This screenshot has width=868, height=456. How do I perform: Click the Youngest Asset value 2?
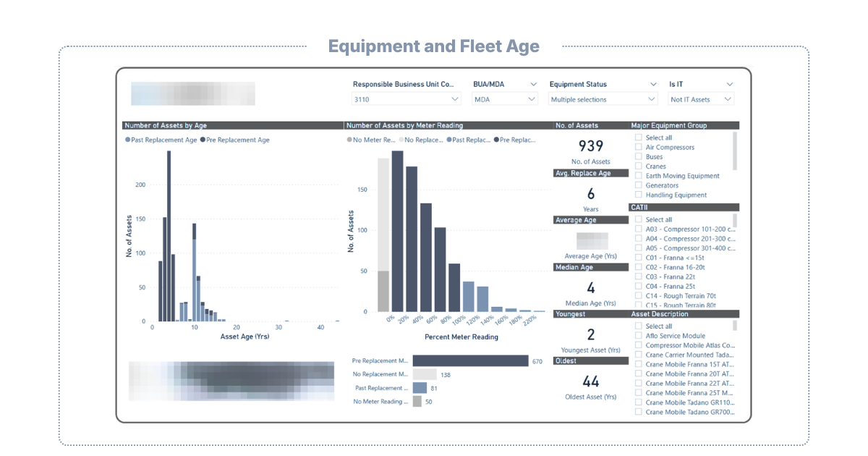pyautogui.click(x=591, y=334)
